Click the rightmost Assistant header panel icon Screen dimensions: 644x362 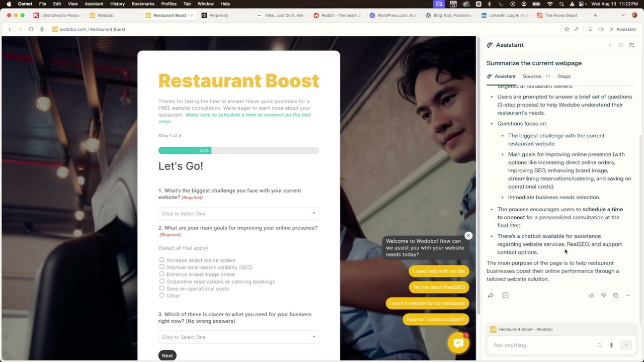[632, 45]
